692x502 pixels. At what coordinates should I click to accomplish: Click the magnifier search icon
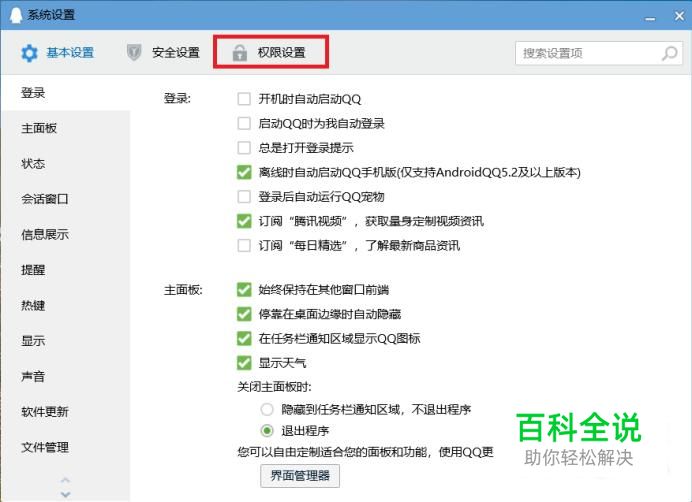pyautogui.click(x=669, y=53)
